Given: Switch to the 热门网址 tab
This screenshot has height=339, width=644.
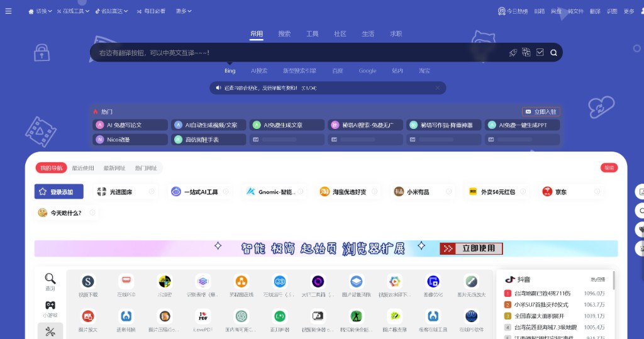Looking at the screenshot, I should pos(146,168).
